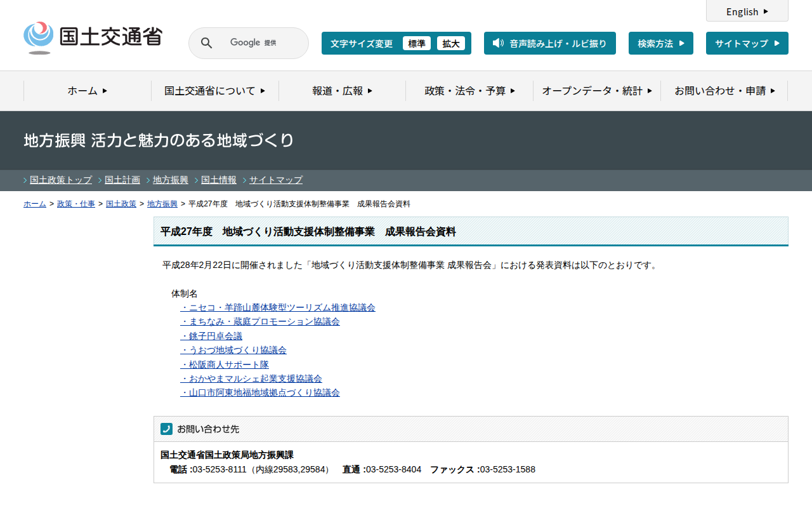
Task: Open the 松阪商人サポート隊 link
Action: tap(225, 364)
